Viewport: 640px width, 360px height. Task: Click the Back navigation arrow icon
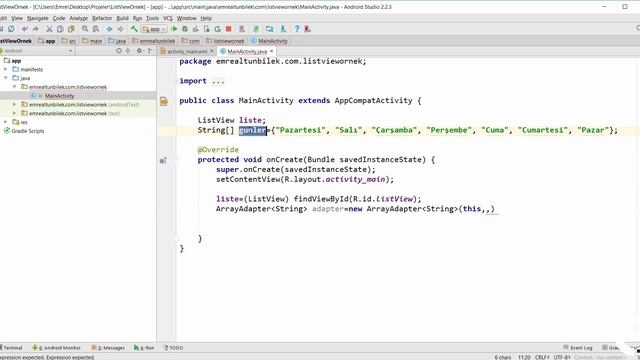coord(109,29)
